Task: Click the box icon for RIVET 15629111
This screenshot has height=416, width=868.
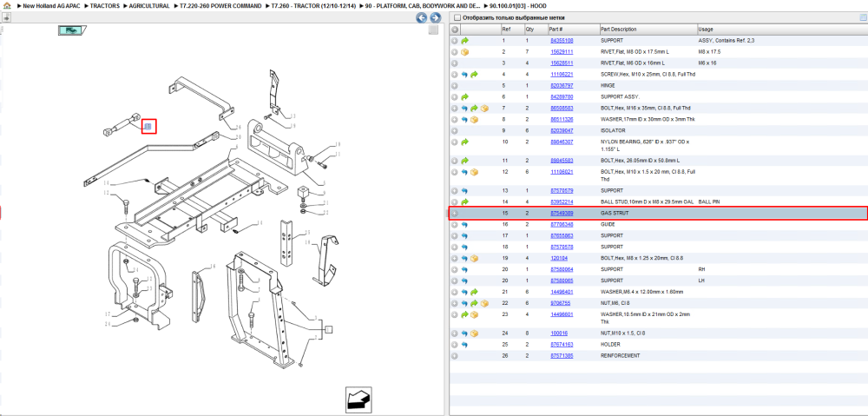Action: click(x=465, y=52)
